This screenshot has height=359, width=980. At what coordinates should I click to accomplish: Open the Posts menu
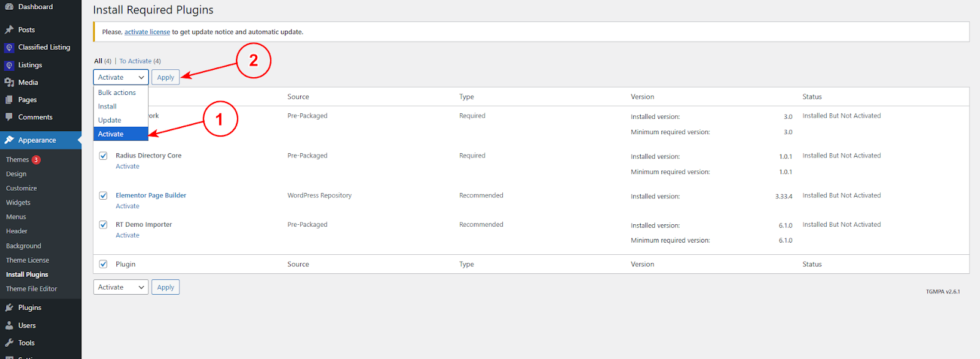(26, 29)
